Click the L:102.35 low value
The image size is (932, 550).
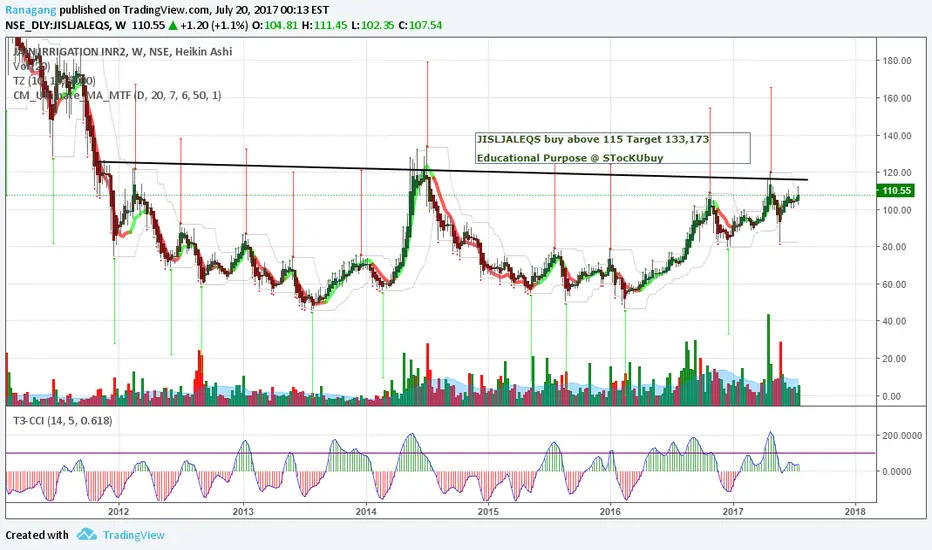pos(373,25)
